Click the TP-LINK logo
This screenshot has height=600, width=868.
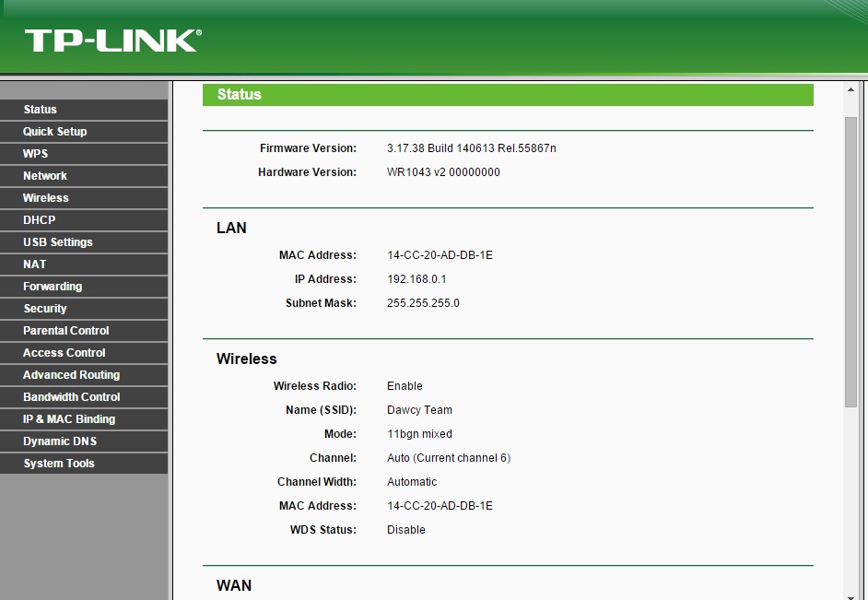(111, 41)
